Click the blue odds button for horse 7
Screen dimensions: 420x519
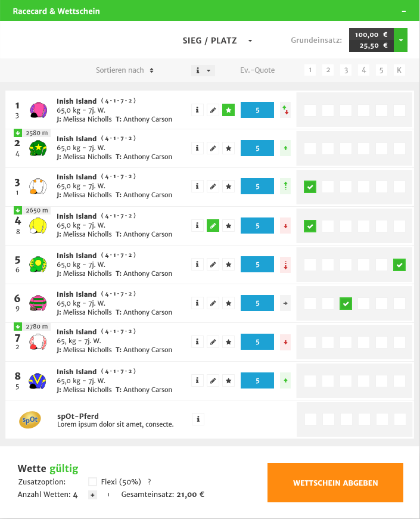pos(257,342)
